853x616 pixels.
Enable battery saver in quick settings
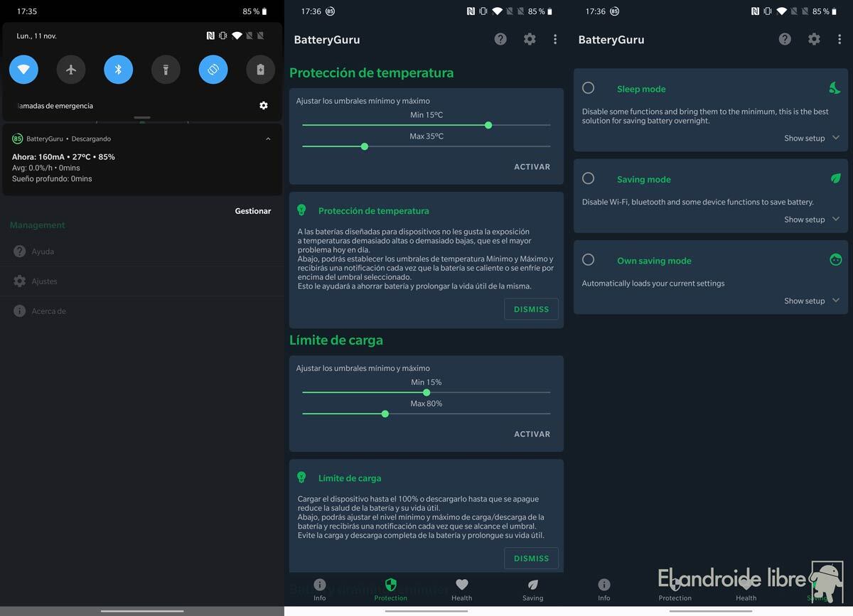click(260, 70)
